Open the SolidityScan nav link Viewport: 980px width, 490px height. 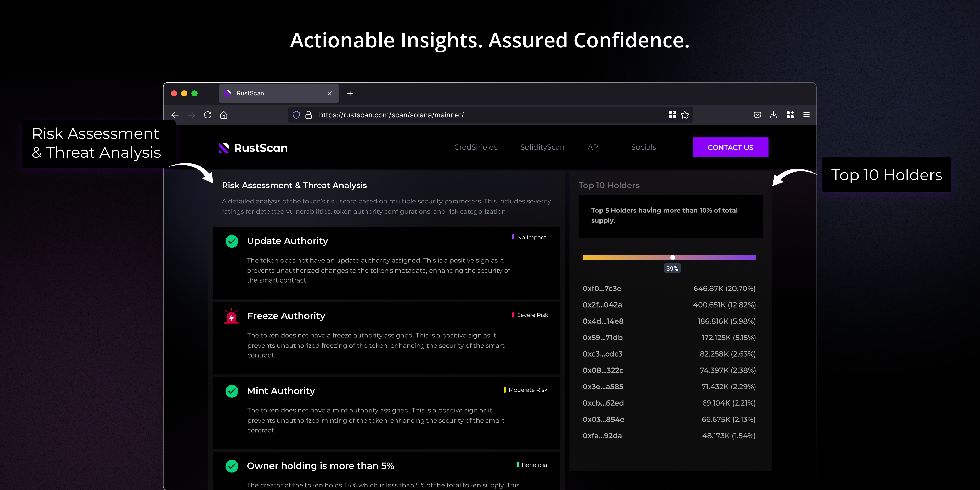click(x=542, y=147)
